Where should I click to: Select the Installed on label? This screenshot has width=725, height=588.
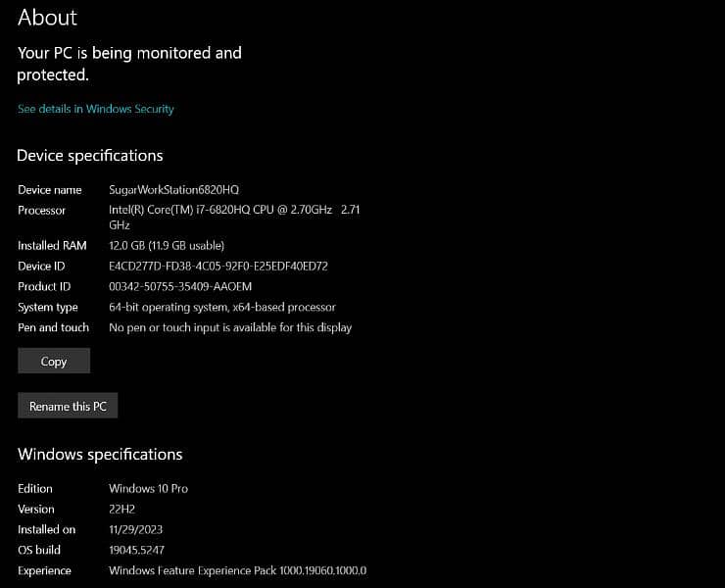pos(47,529)
